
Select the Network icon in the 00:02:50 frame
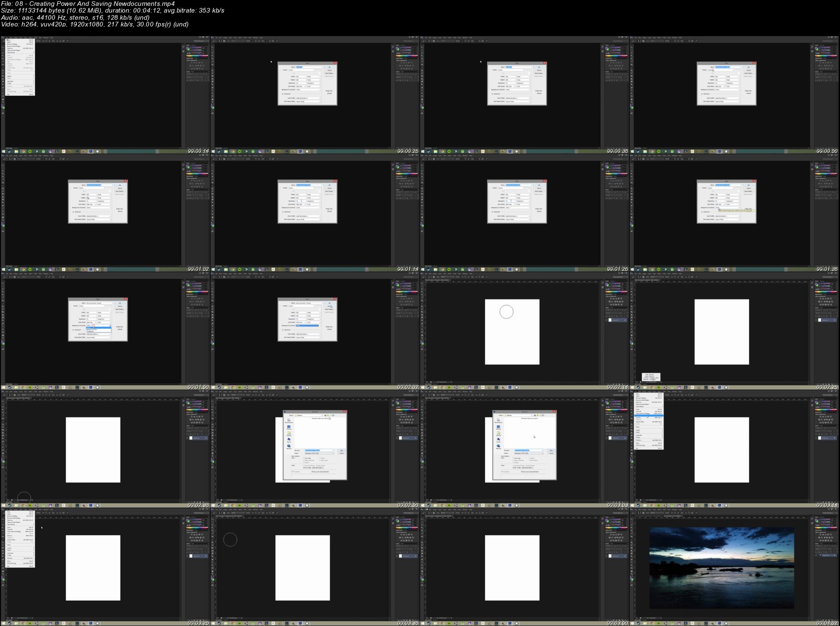(x=289, y=447)
